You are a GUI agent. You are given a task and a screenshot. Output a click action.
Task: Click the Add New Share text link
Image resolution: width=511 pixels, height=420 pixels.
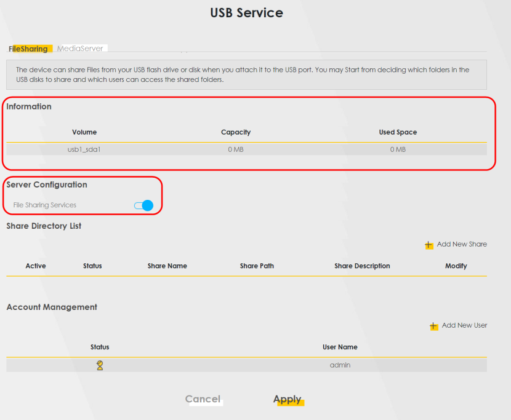pyautogui.click(x=462, y=245)
